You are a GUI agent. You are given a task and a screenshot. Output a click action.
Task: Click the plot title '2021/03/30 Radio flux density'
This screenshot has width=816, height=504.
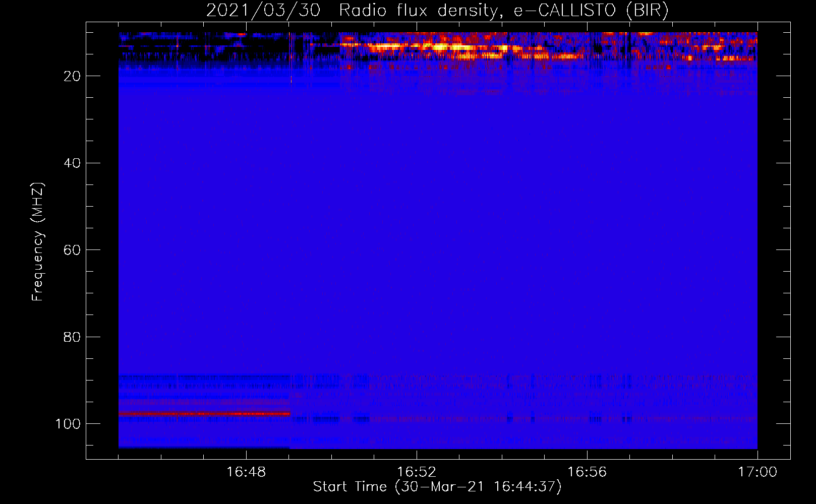click(x=437, y=10)
